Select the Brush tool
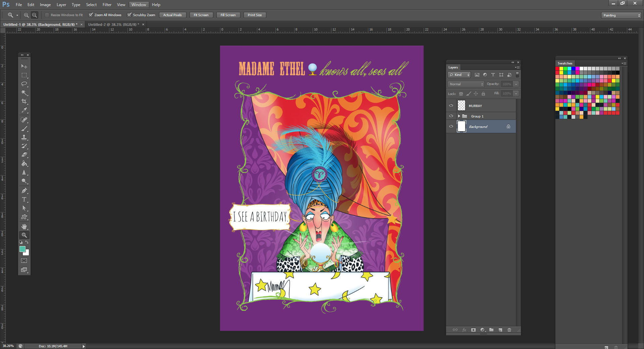 pyautogui.click(x=24, y=129)
